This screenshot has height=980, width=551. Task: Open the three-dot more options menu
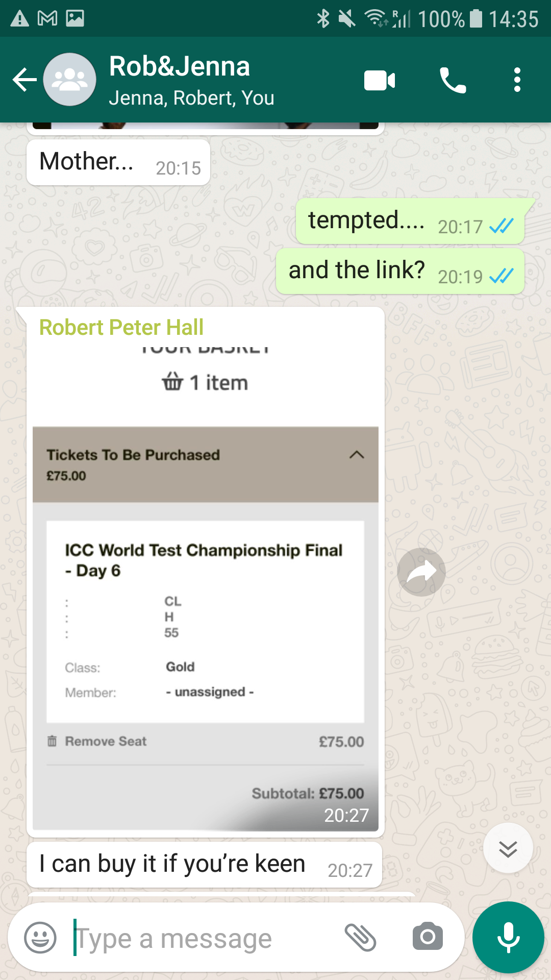tap(517, 80)
